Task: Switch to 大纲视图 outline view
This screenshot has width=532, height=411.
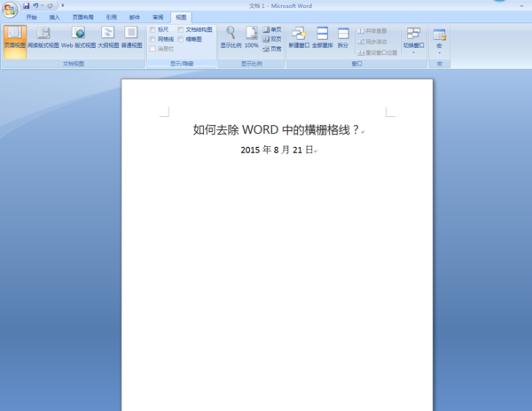Action: pyautogui.click(x=108, y=37)
